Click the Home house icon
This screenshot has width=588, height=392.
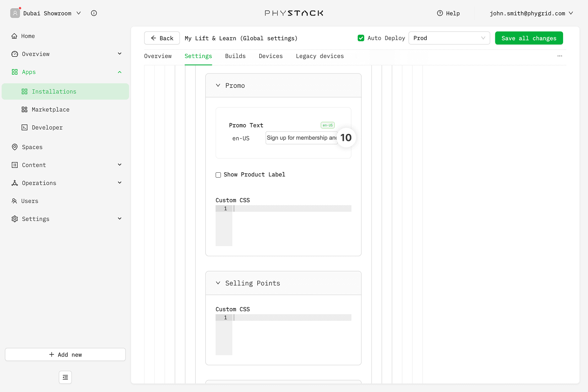(x=14, y=36)
